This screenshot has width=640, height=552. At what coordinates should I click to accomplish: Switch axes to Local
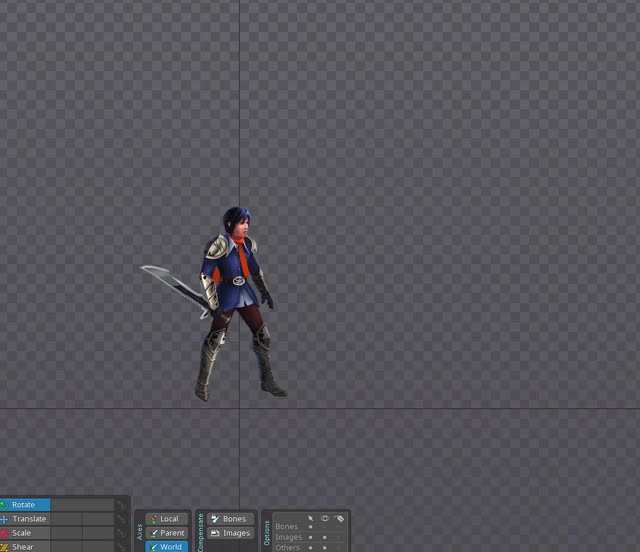(167, 519)
